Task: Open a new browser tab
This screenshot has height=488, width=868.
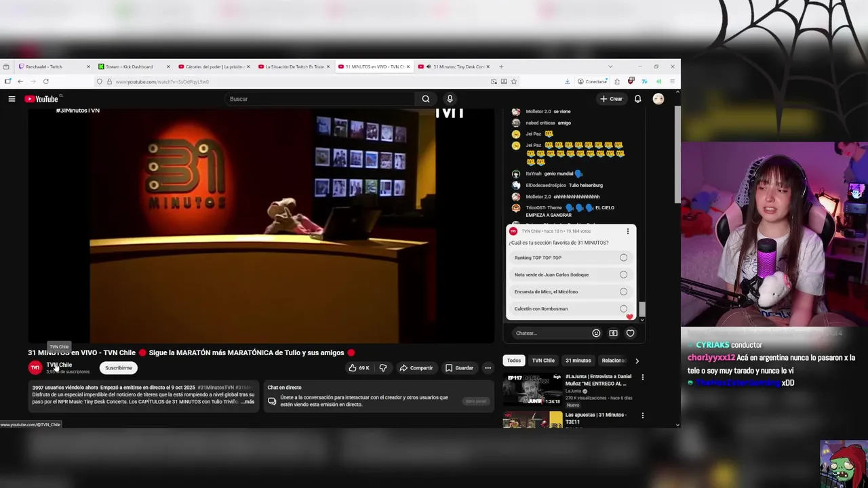Action: coord(501,66)
